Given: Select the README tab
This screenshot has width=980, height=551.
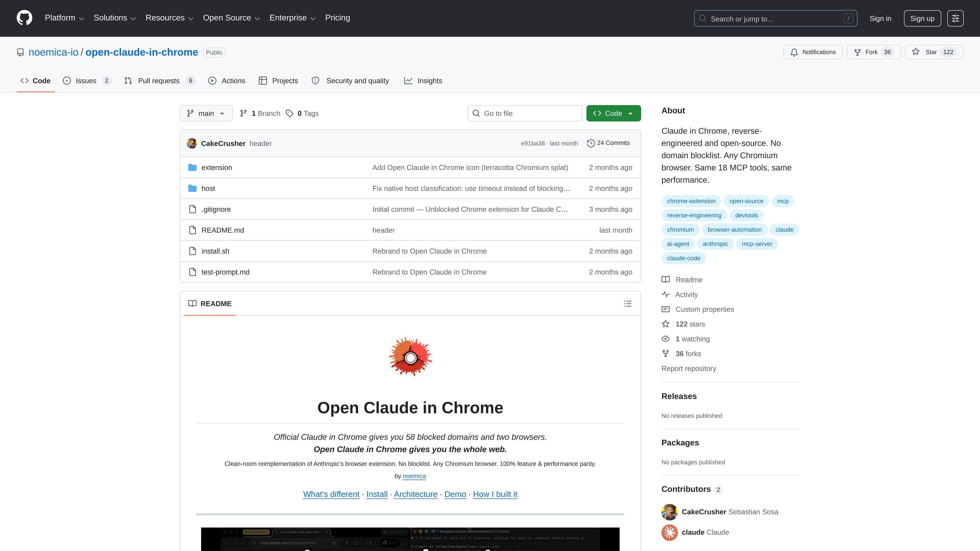Looking at the screenshot, I should tap(210, 304).
